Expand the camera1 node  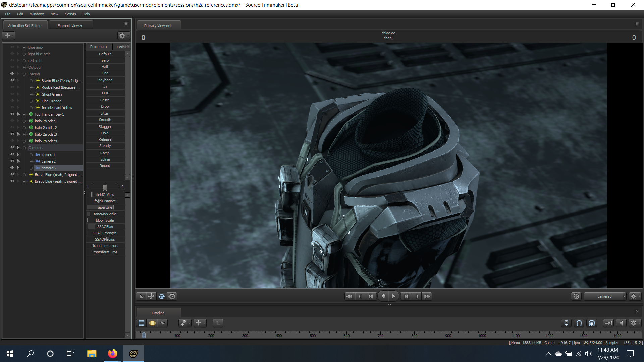point(31,155)
